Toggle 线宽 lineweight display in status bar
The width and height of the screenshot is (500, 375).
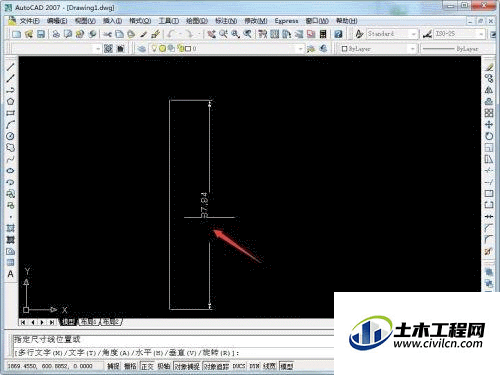270,366
